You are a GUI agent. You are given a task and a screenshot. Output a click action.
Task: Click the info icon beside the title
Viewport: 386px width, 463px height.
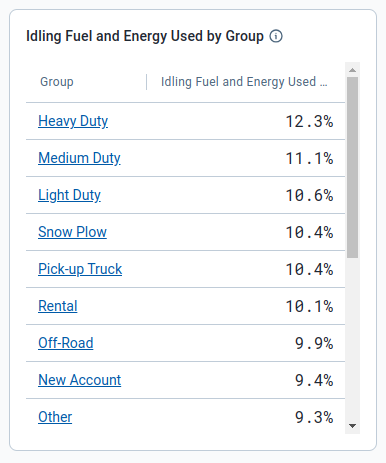[276, 36]
